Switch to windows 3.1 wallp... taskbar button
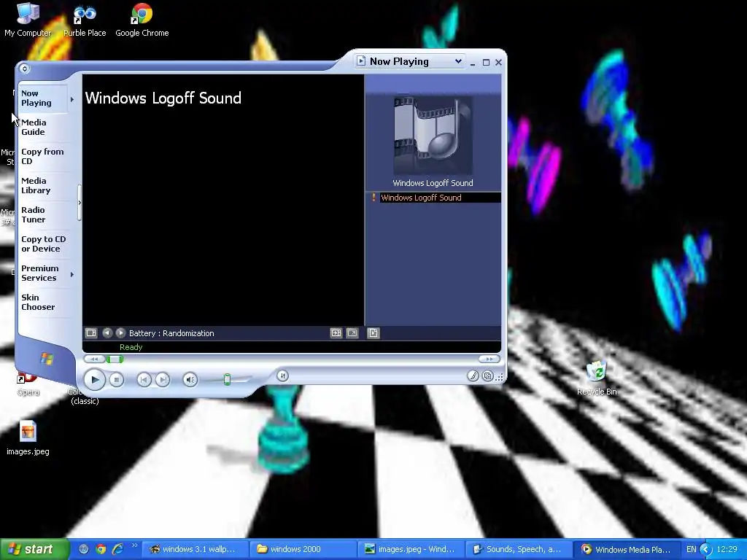The width and height of the screenshot is (747, 560). pyautogui.click(x=195, y=549)
